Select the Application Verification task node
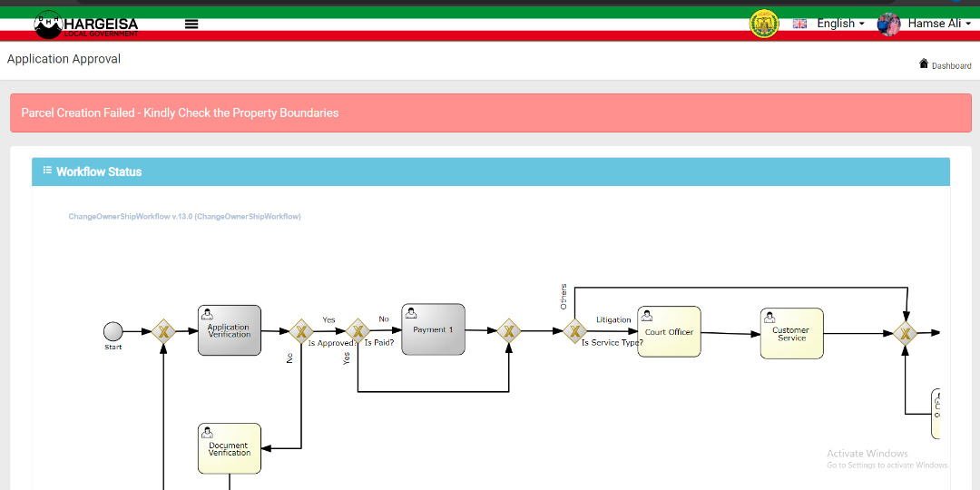 (x=230, y=330)
